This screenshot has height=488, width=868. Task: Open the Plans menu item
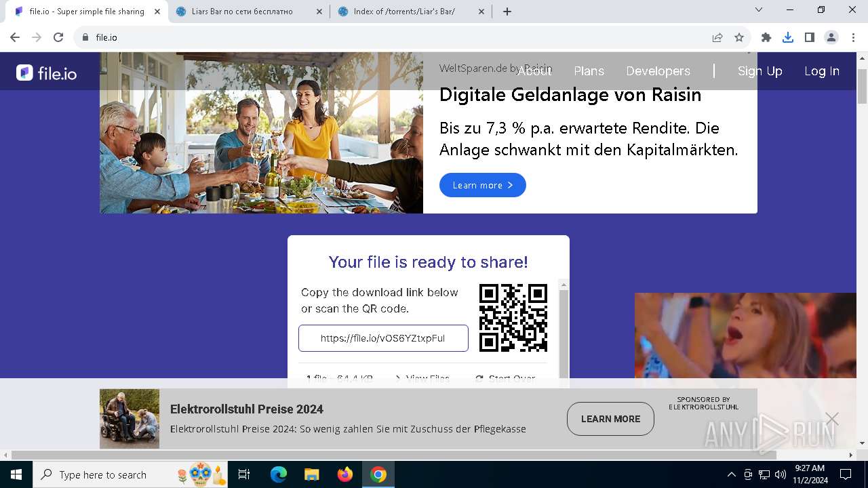589,71
